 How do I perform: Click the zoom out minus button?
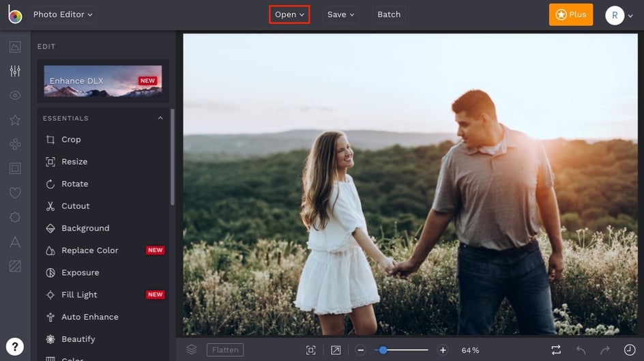point(361,350)
